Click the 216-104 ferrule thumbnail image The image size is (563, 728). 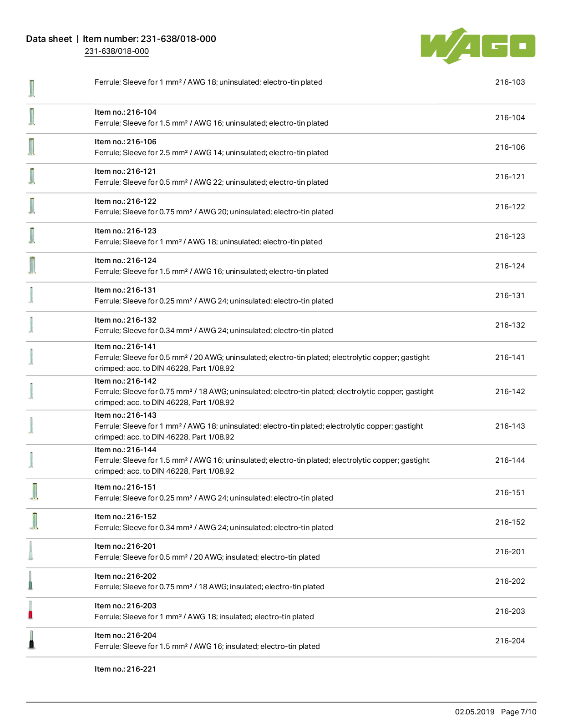pos(31,117)
